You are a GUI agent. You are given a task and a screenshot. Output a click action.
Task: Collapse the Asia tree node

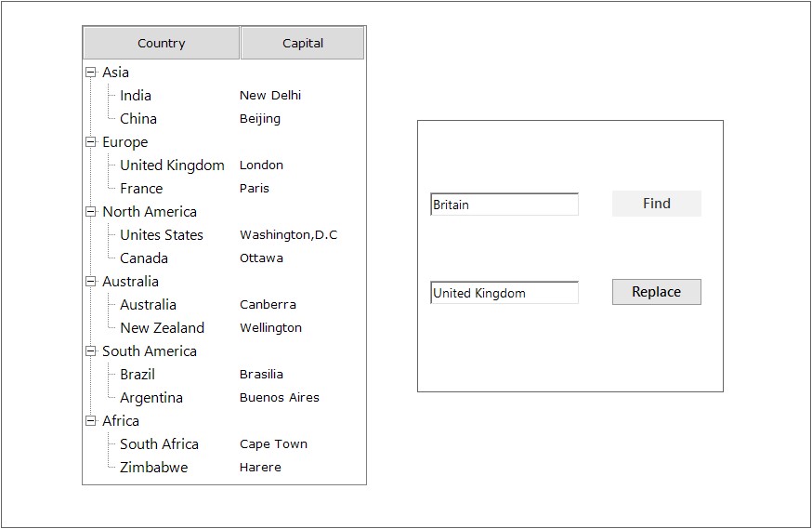[91, 73]
